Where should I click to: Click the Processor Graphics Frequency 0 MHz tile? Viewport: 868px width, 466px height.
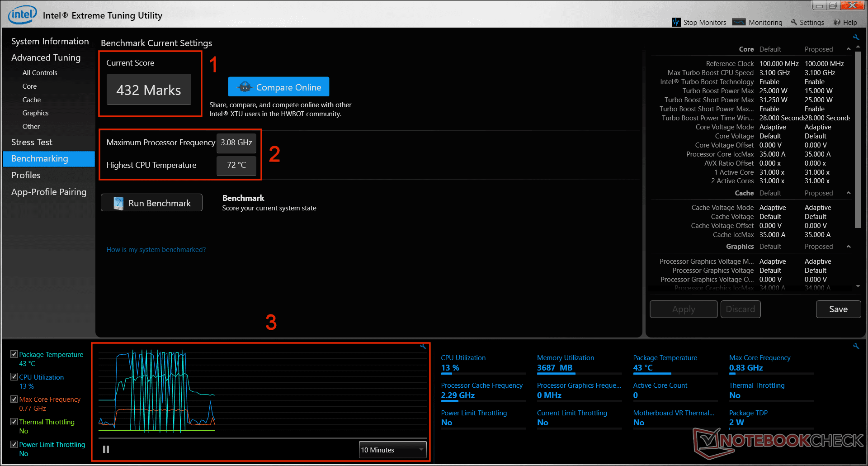coord(579,391)
